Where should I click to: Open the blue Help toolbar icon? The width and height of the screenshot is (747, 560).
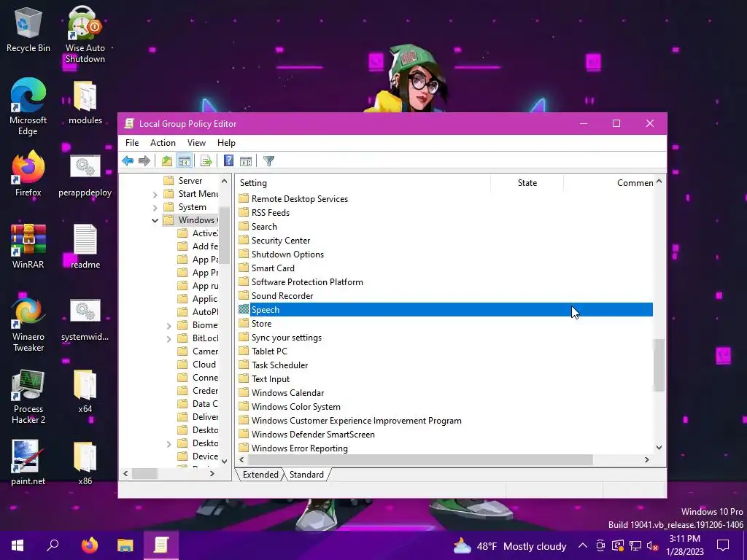[x=228, y=161]
